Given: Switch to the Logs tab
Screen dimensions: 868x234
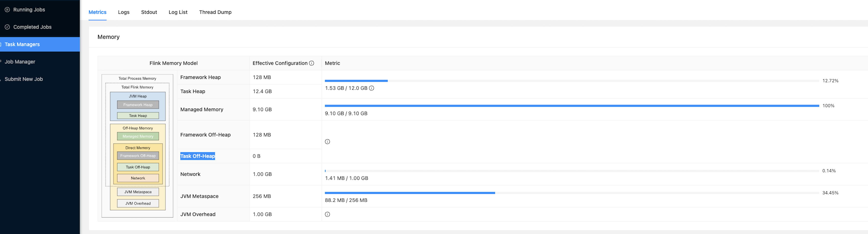Looking at the screenshot, I should click(124, 12).
